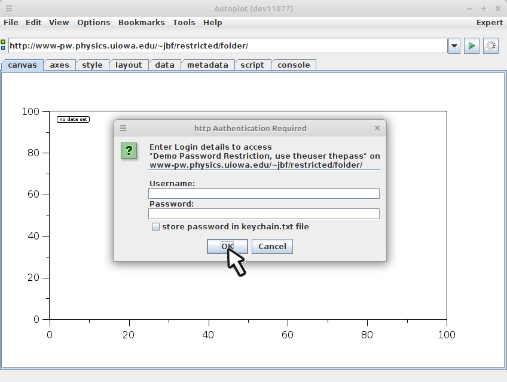Switch to the metadata tab
Image resolution: width=507 pixels, height=382 pixels.
click(x=208, y=65)
